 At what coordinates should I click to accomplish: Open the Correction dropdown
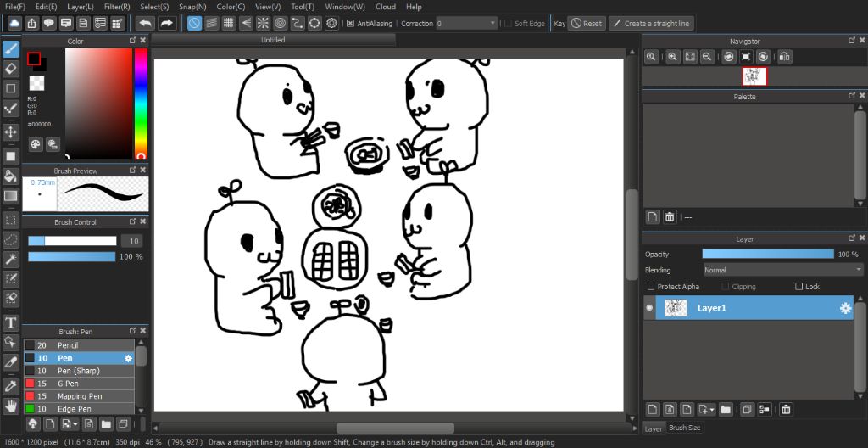(x=467, y=23)
